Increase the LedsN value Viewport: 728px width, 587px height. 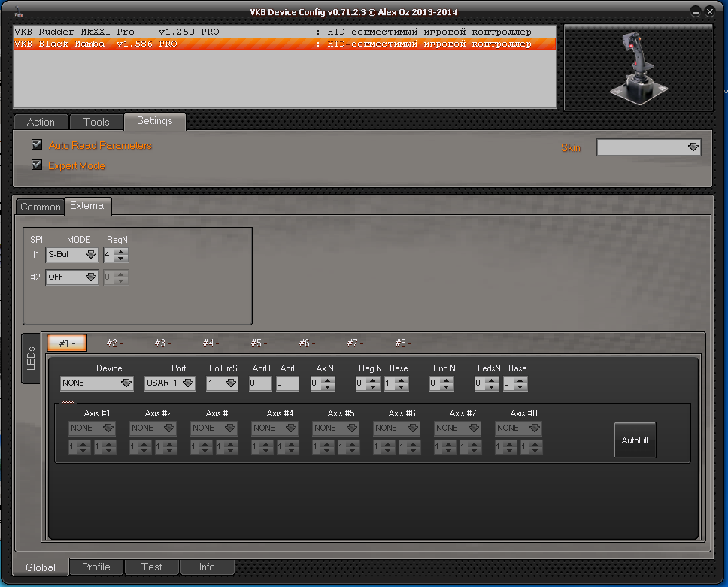pos(492,380)
